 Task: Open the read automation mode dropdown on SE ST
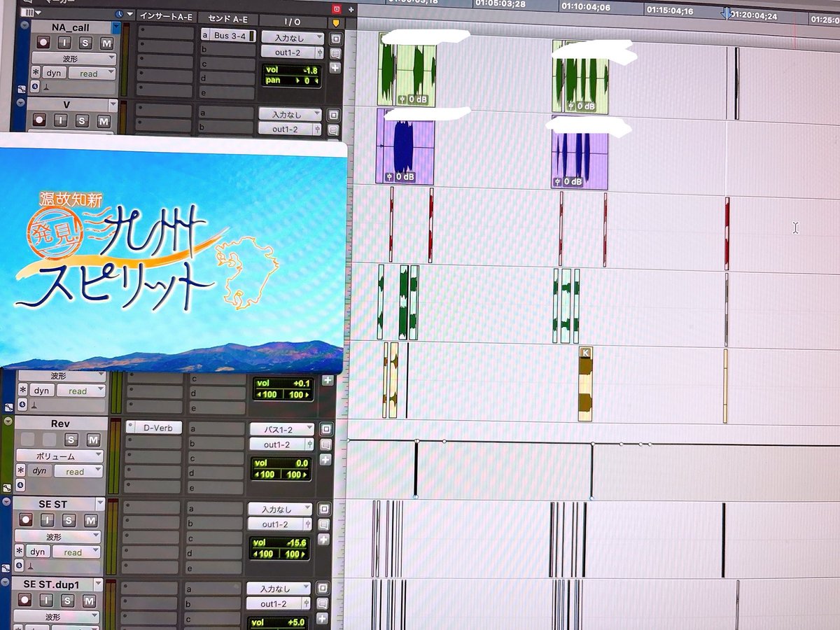[76, 552]
